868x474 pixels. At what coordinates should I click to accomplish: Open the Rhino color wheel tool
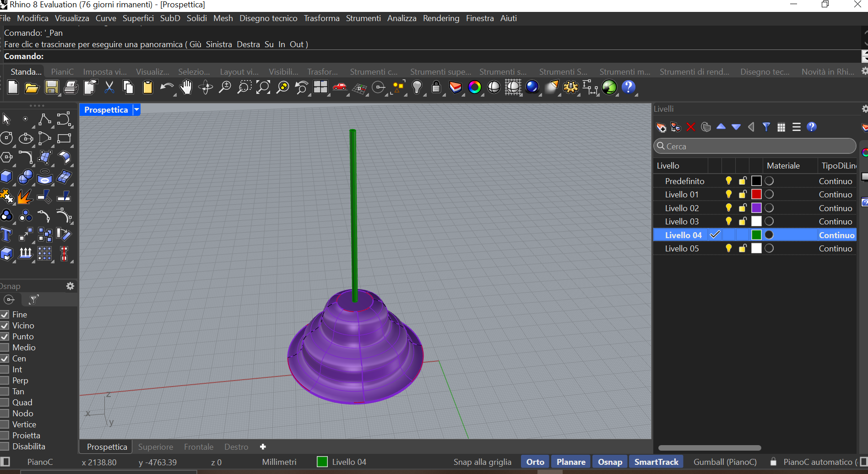(475, 87)
